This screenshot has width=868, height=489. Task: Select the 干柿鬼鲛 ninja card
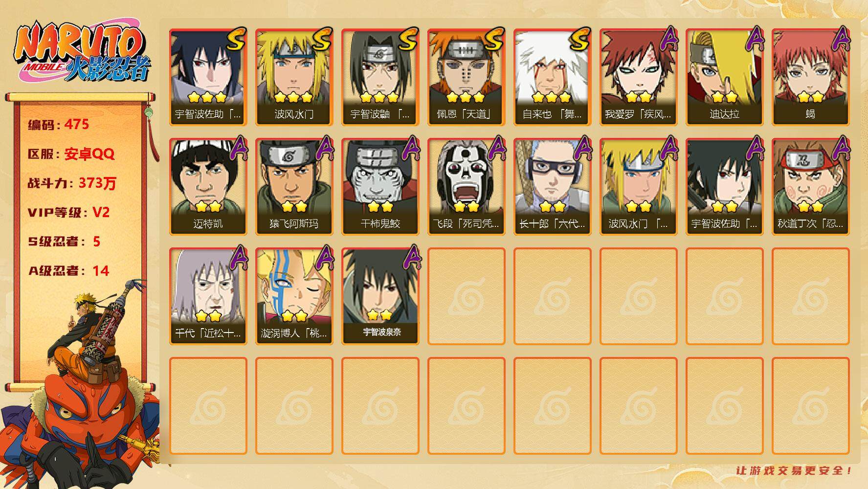pyautogui.click(x=380, y=187)
